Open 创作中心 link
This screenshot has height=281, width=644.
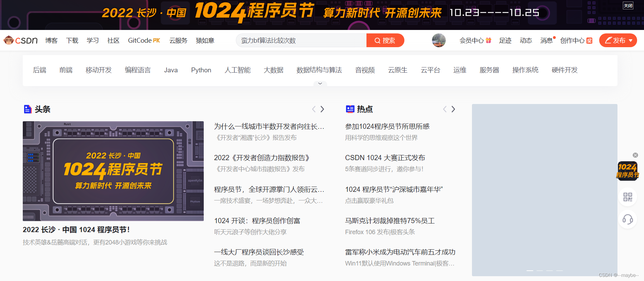coord(572,40)
